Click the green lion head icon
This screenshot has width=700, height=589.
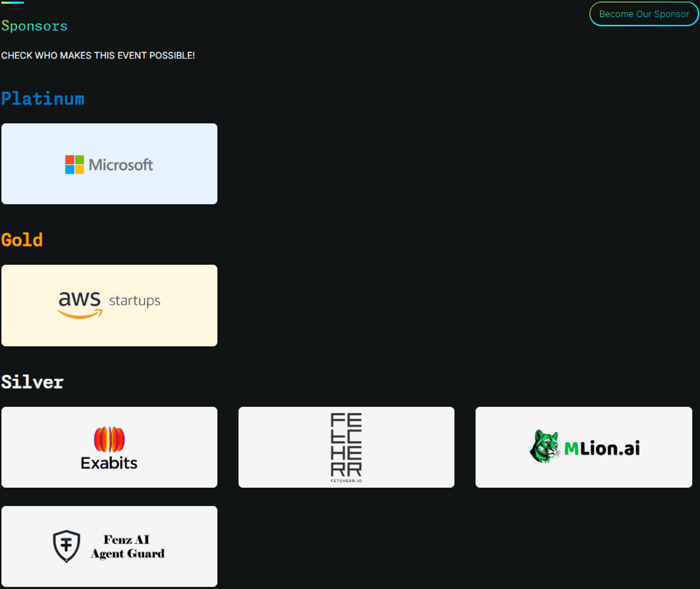pyautogui.click(x=544, y=447)
